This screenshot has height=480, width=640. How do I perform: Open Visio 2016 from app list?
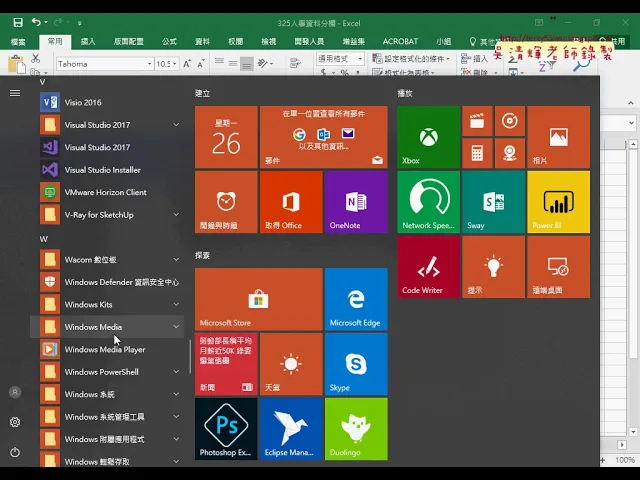(110, 102)
